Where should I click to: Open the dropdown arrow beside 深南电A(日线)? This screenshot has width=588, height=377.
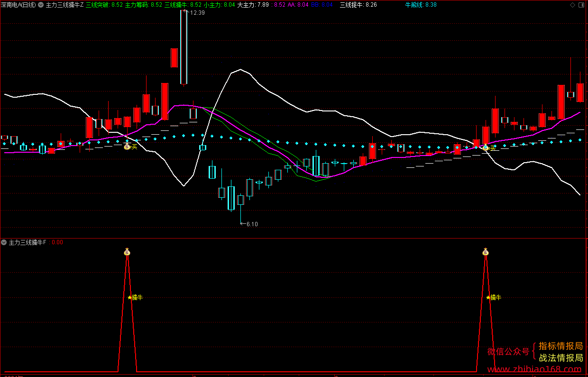(x=40, y=5)
